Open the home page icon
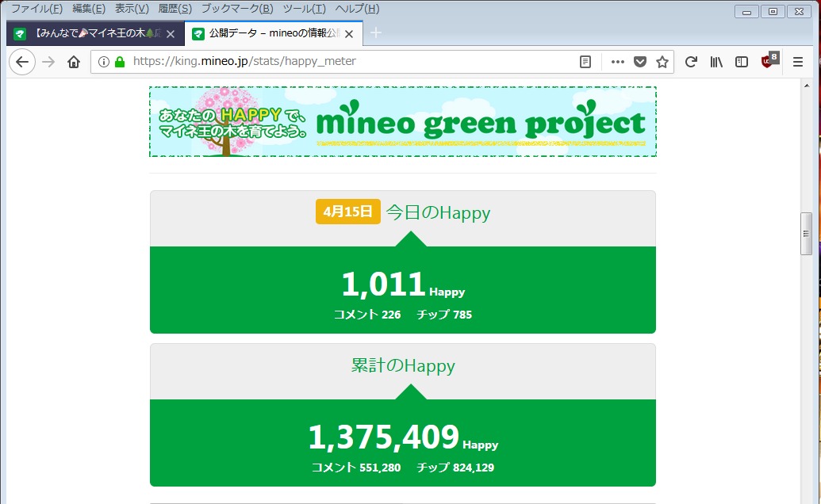The image size is (821, 504). click(x=74, y=62)
